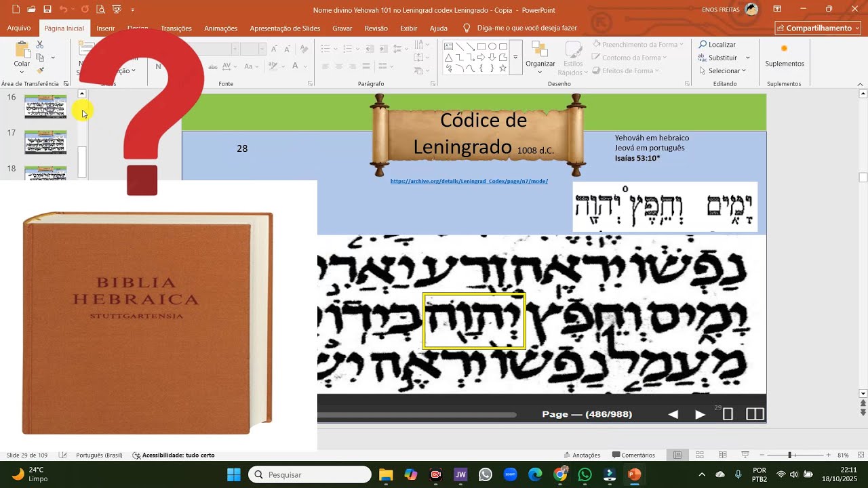Click the Compartilhamento button
This screenshot has height=488, width=868.
[818, 28]
